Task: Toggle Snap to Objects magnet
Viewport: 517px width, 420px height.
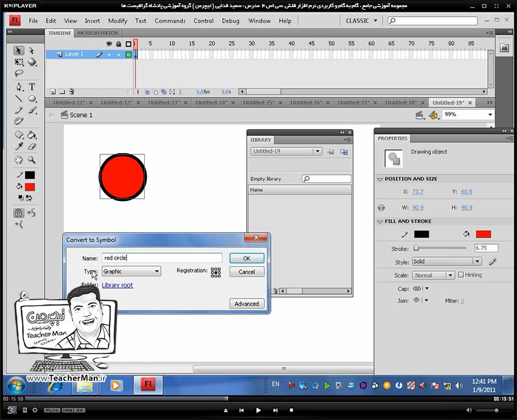Action: [19, 213]
